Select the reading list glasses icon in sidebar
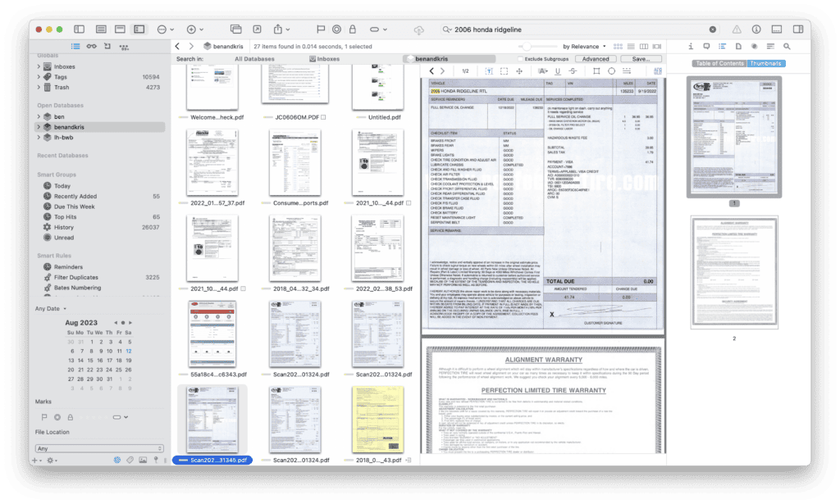Screen dimensions: 840x504 92,47
